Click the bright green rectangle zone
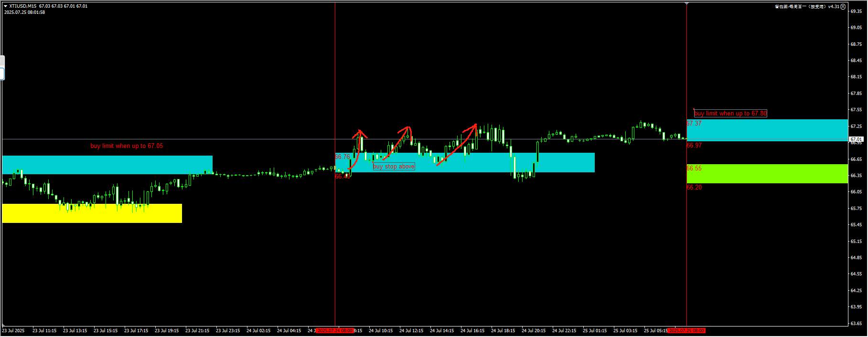The height and width of the screenshot is (337, 868). tap(767, 174)
